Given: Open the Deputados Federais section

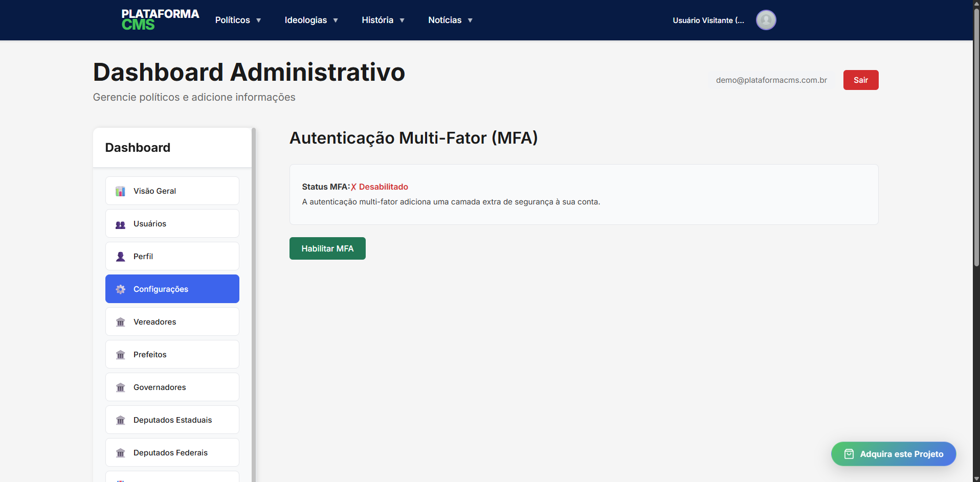Looking at the screenshot, I should coord(172,452).
